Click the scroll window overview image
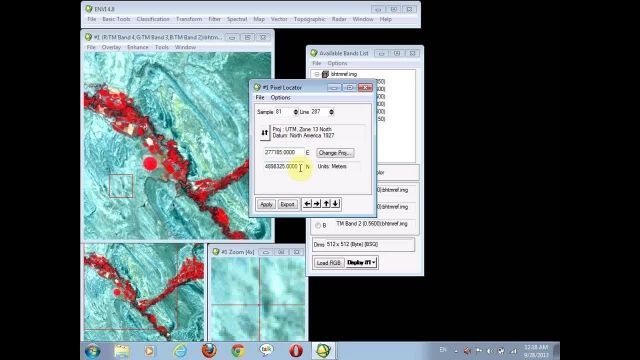 tap(144, 292)
